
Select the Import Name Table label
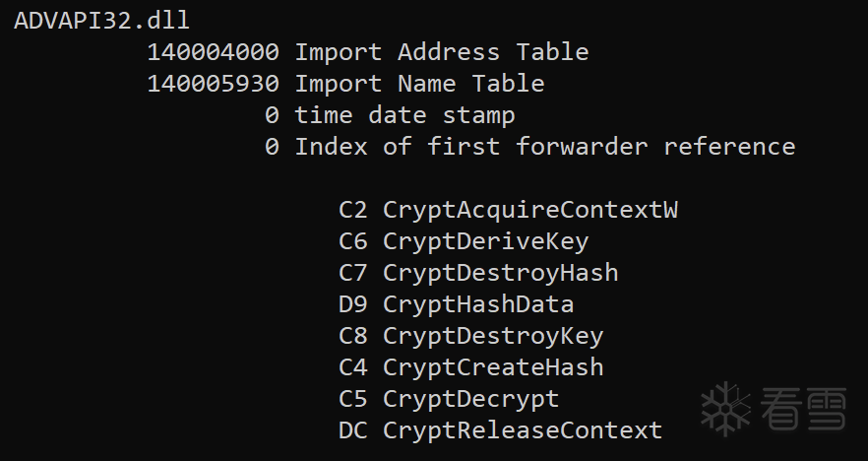click(x=419, y=83)
